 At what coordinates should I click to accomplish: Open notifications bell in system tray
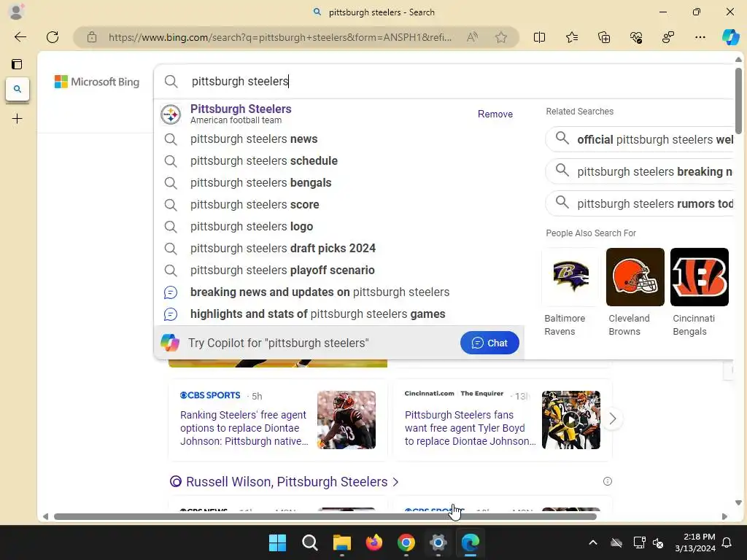(727, 542)
